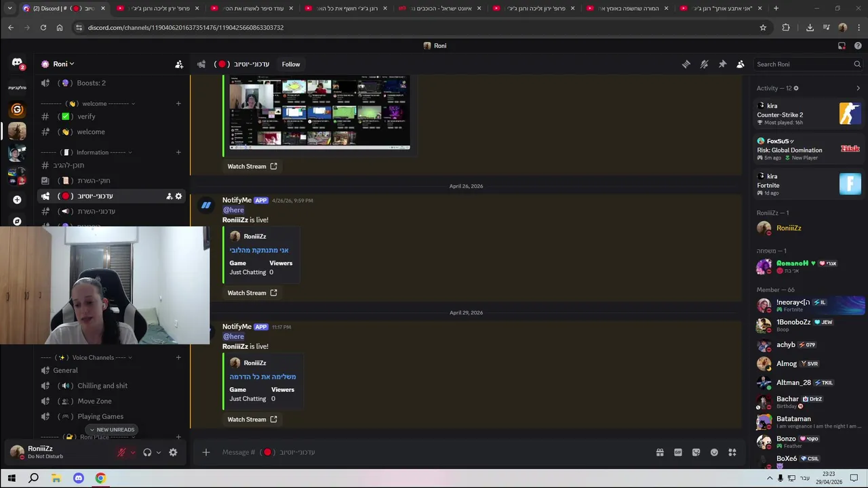Image resolution: width=868 pixels, height=488 pixels.
Task: Open emoji picker in message bar
Action: pos(714,452)
